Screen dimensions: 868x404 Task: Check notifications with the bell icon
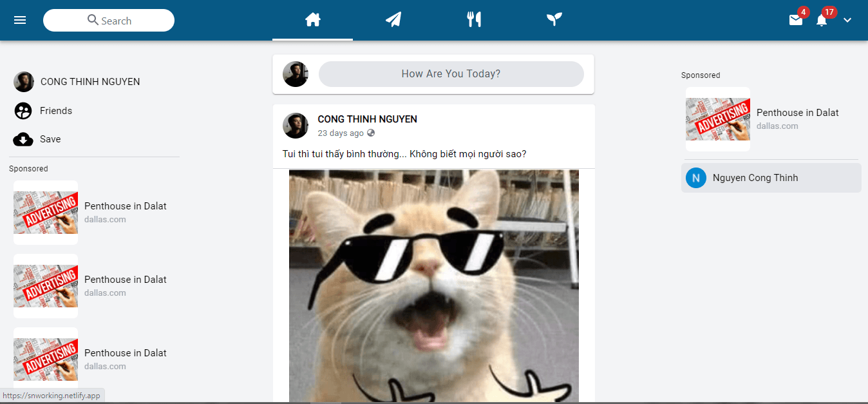821,21
